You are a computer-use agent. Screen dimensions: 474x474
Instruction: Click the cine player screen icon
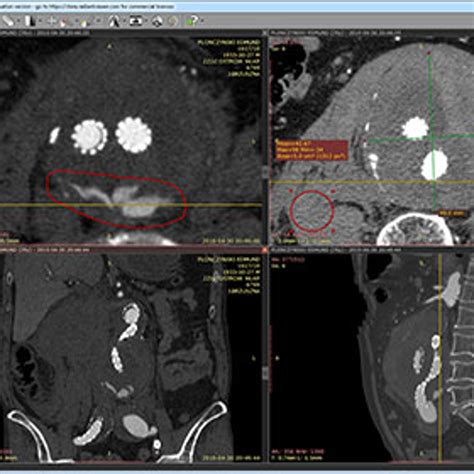pyautogui.click(x=136, y=21)
